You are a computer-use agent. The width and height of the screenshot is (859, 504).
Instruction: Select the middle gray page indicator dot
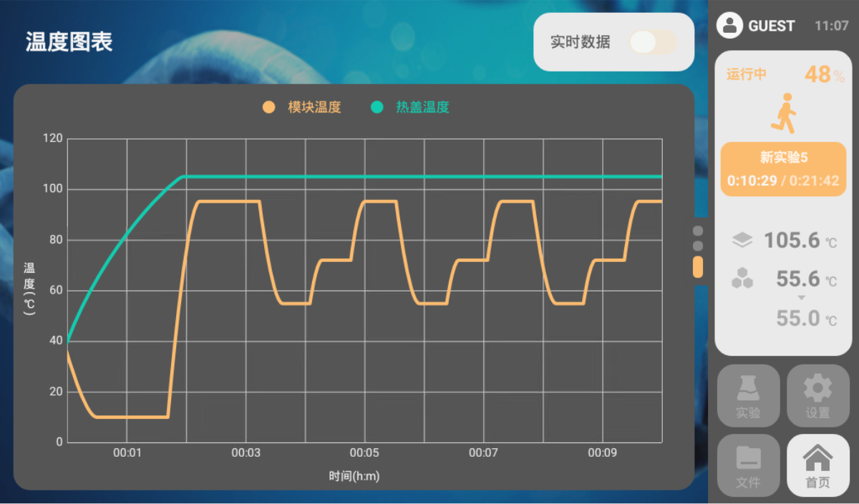tap(698, 246)
